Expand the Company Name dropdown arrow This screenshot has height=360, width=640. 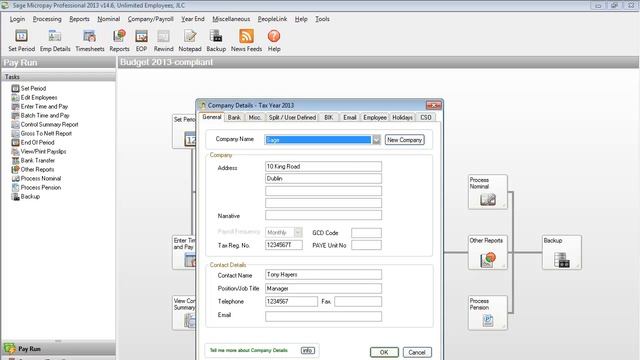[376, 140]
